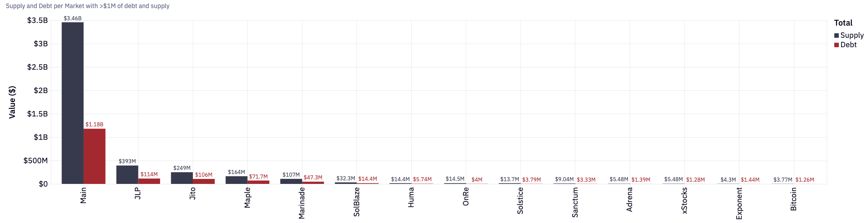Select the Main market Supply bar
This screenshot has width=868, height=223.
(x=72, y=103)
